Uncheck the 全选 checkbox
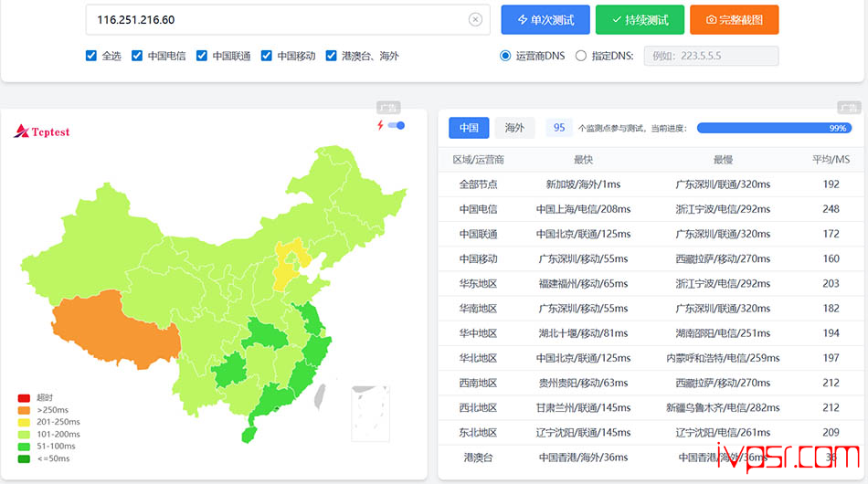The image size is (868, 484). pyautogui.click(x=91, y=56)
